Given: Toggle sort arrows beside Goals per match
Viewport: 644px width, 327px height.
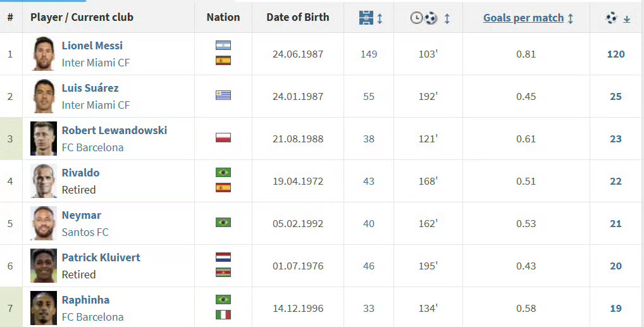Looking at the screenshot, I should pyautogui.click(x=571, y=18).
